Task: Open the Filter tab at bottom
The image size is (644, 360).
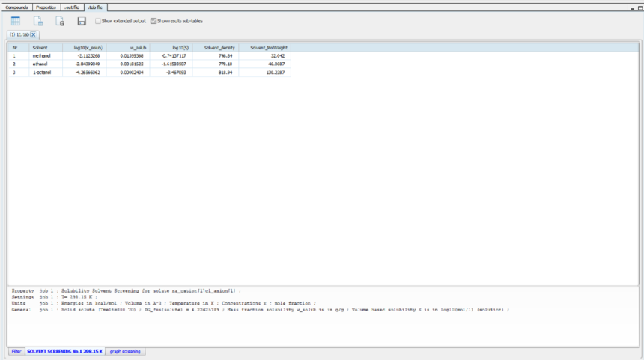Action: [16, 351]
